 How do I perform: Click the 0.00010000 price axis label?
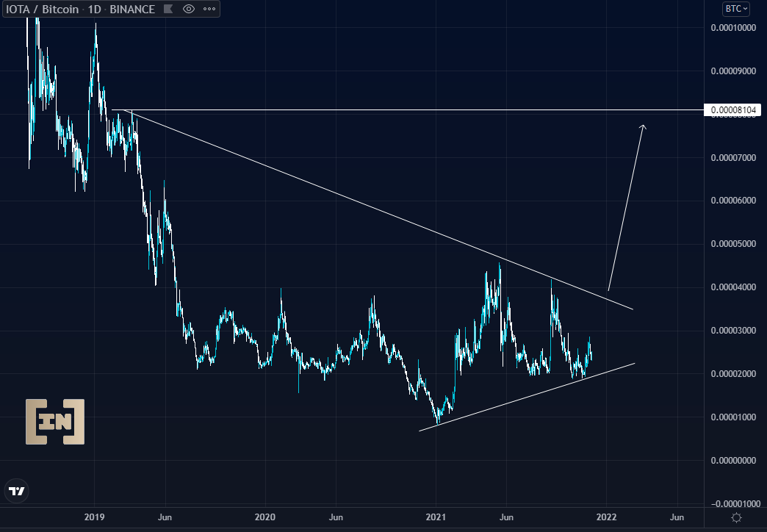tap(732, 27)
